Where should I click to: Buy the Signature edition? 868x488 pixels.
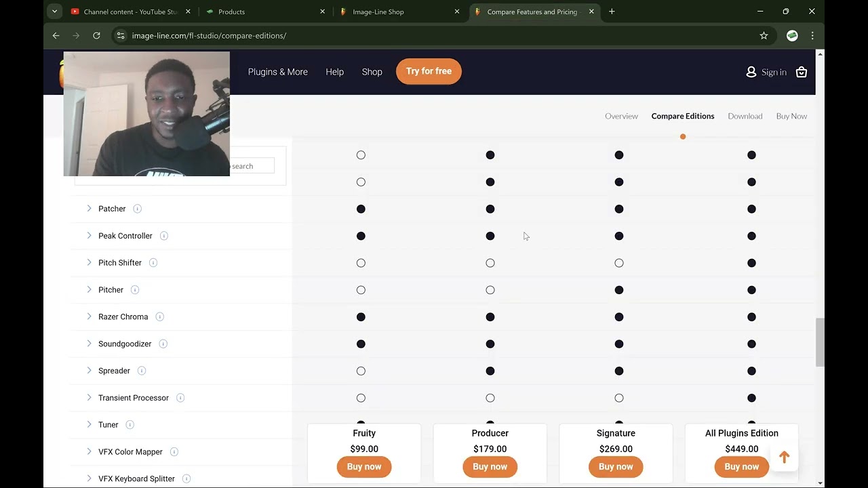(x=616, y=467)
